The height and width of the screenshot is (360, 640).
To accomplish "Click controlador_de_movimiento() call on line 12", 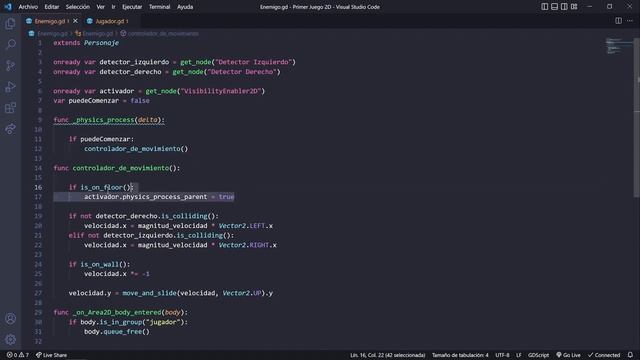I will coord(136,149).
